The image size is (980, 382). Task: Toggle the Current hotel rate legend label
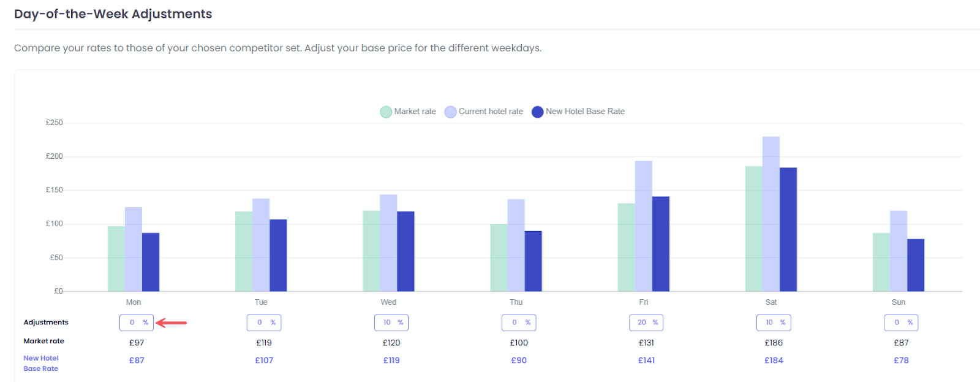click(x=491, y=112)
